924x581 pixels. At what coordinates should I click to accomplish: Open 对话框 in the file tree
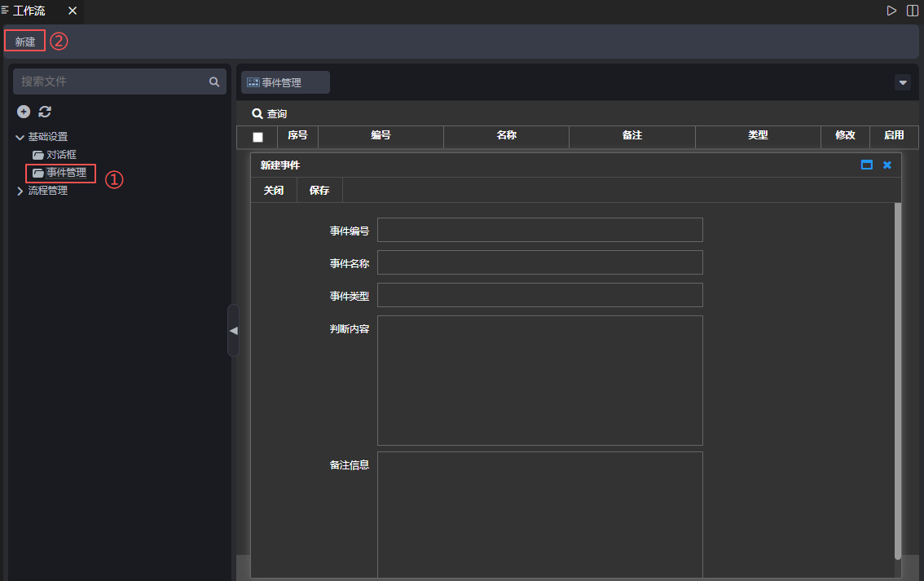click(61, 155)
